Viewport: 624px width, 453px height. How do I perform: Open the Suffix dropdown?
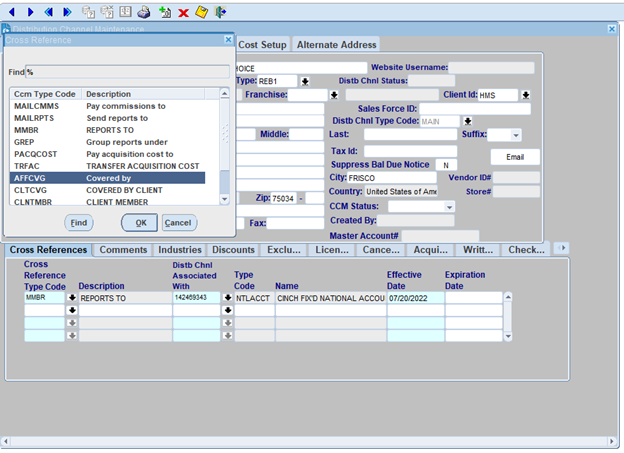point(516,135)
